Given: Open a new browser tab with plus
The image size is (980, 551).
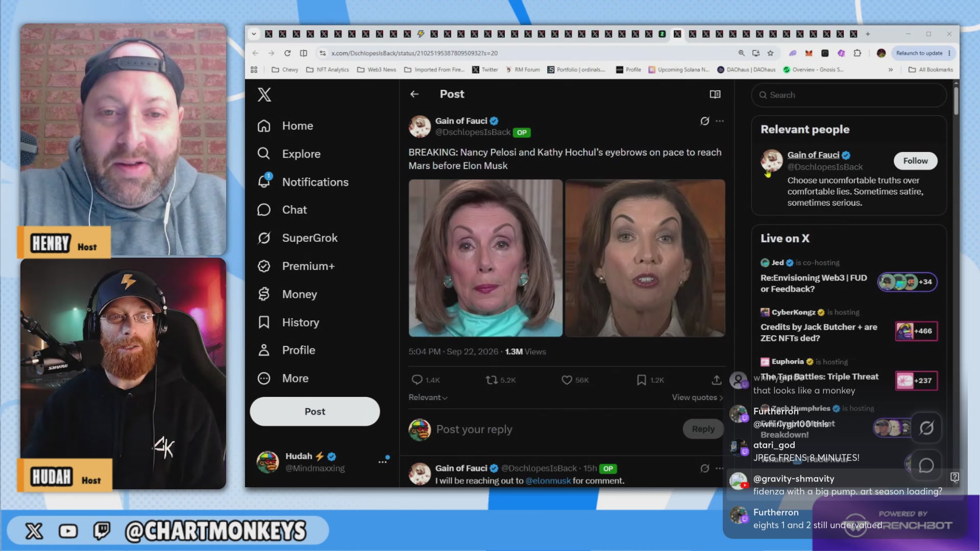Looking at the screenshot, I should 868,34.
